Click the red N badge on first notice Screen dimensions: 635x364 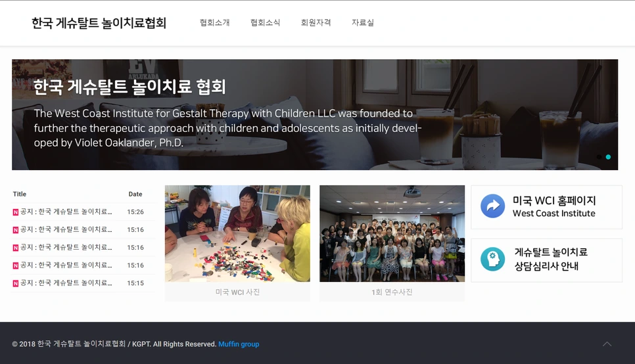(15, 212)
